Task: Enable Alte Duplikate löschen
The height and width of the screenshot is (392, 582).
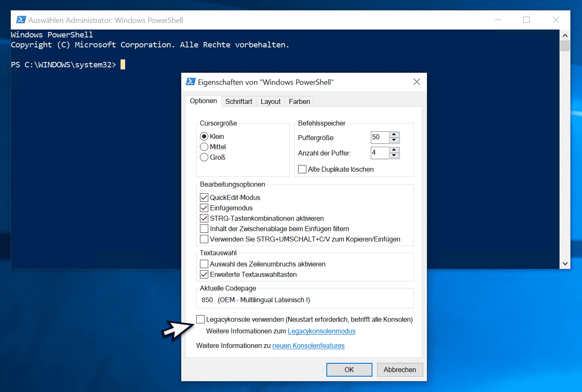Action: [302, 169]
